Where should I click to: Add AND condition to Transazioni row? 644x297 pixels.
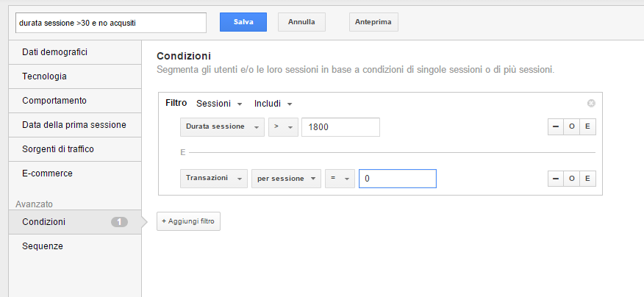click(587, 179)
